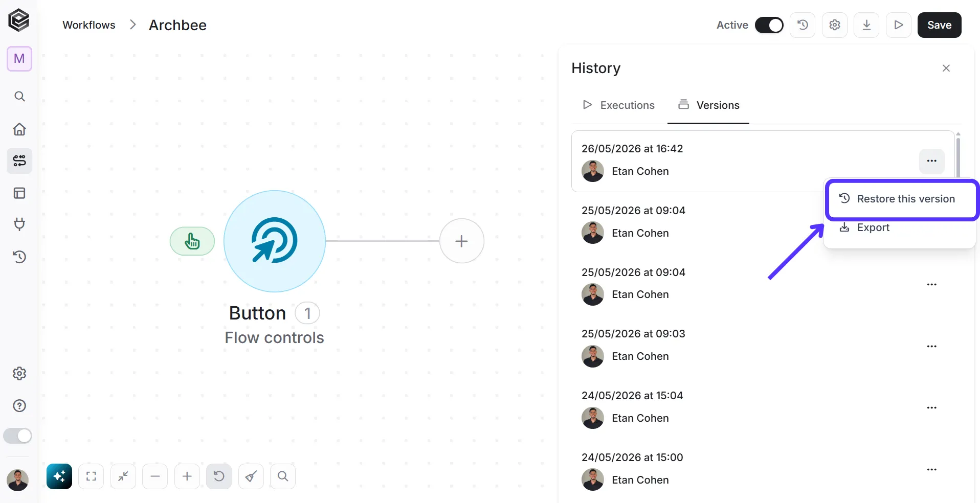980x503 pixels.
Task: Click the download icon in top toolbar
Action: pyautogui.click(x=866, y=25)
